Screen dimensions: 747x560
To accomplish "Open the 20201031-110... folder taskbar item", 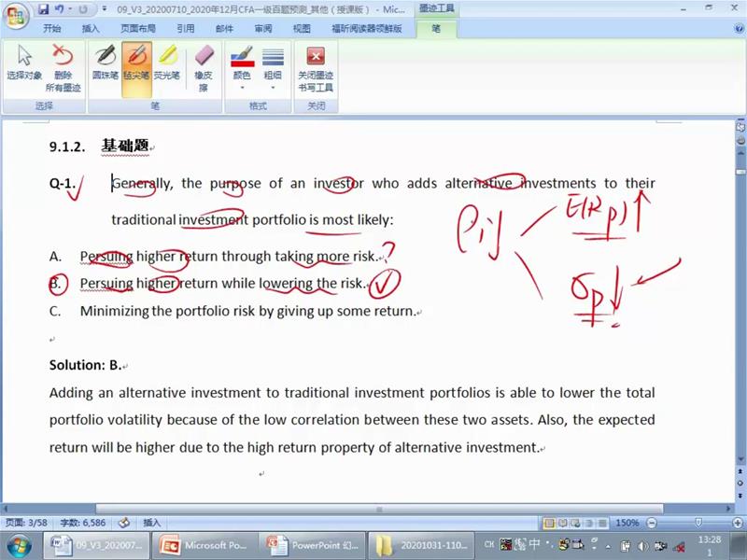I will pos(421,546).
